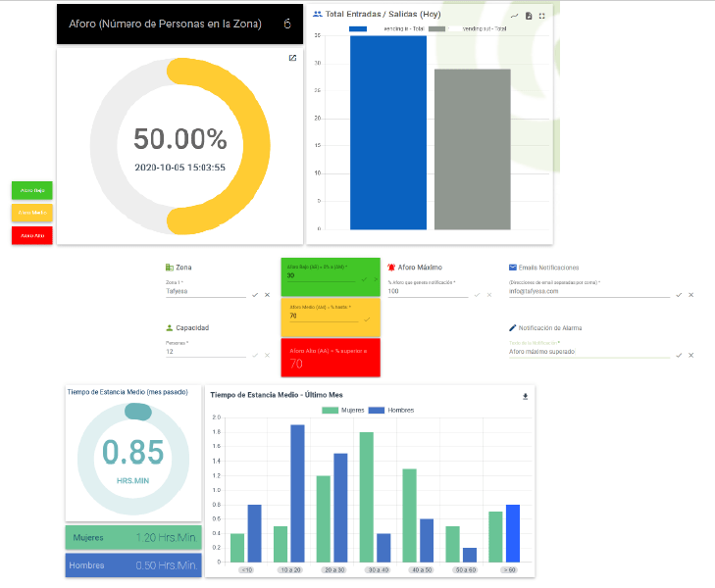Click the Aforo Máximo percentage field
The width and height of the screenshot is (715, 588).
[x=427, y=291]
